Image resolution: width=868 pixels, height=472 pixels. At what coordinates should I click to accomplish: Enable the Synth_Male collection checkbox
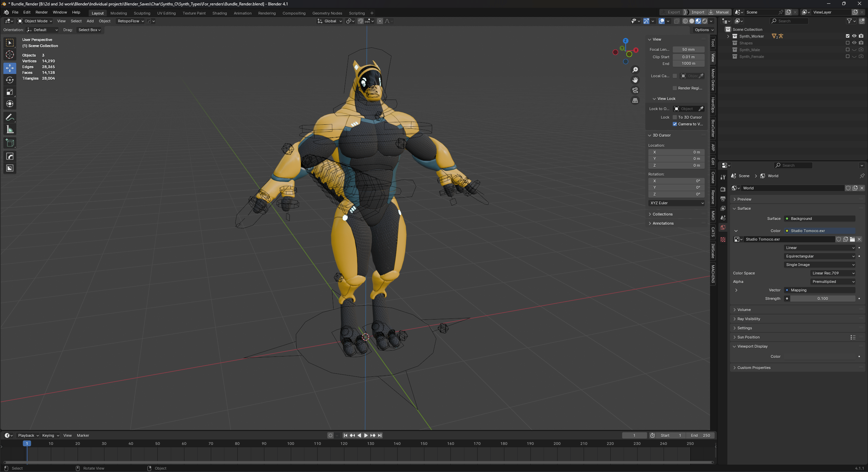[x=847, y=49]
